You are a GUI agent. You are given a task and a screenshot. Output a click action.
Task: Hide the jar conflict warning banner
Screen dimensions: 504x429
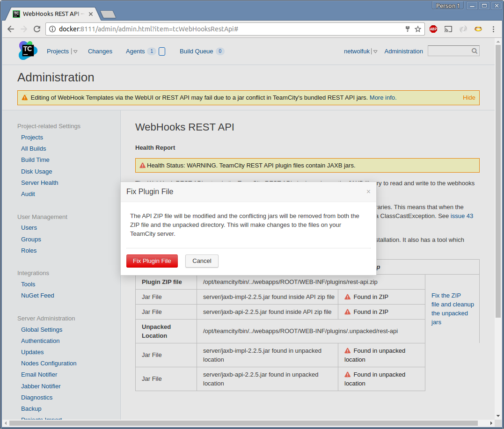coord(468,98)
